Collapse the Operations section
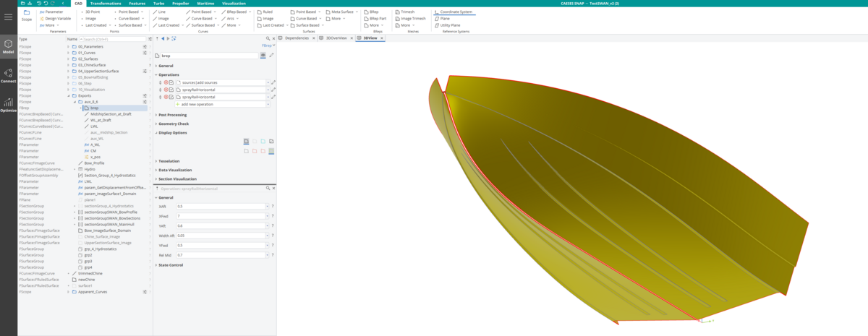This screenshot has width=868, height=336. [x=168, y=74]
